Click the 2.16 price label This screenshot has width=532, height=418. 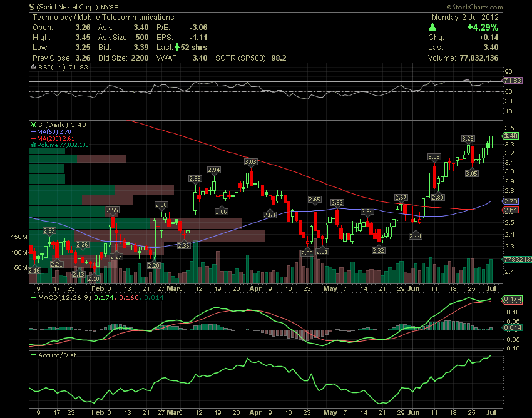34,270
